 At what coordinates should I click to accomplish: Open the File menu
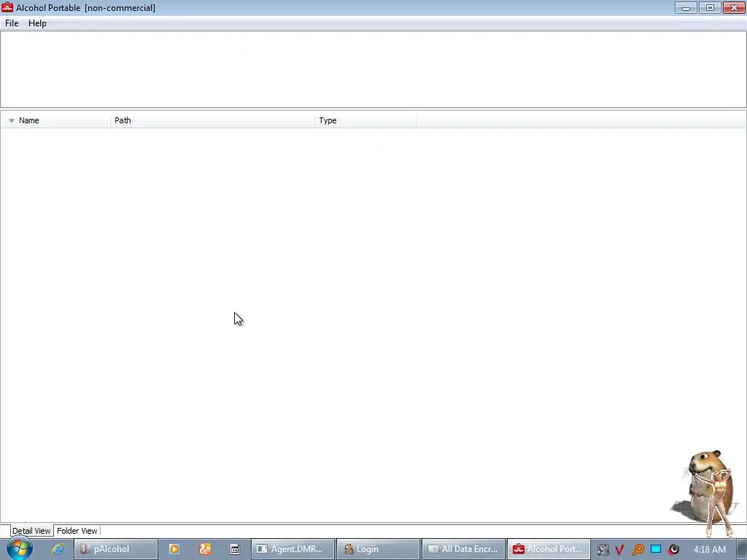[x=12, y=23]
